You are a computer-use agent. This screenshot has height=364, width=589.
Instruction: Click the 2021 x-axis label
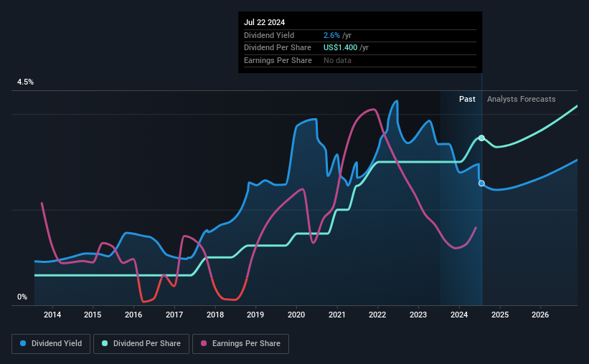click(337, 315)
